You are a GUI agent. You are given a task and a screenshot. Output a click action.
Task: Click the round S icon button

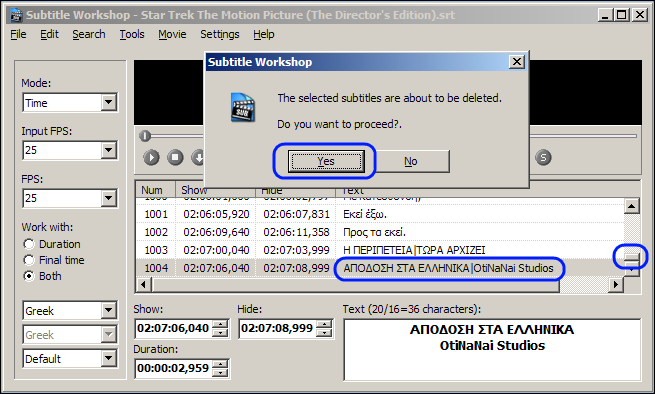[543, 158]
